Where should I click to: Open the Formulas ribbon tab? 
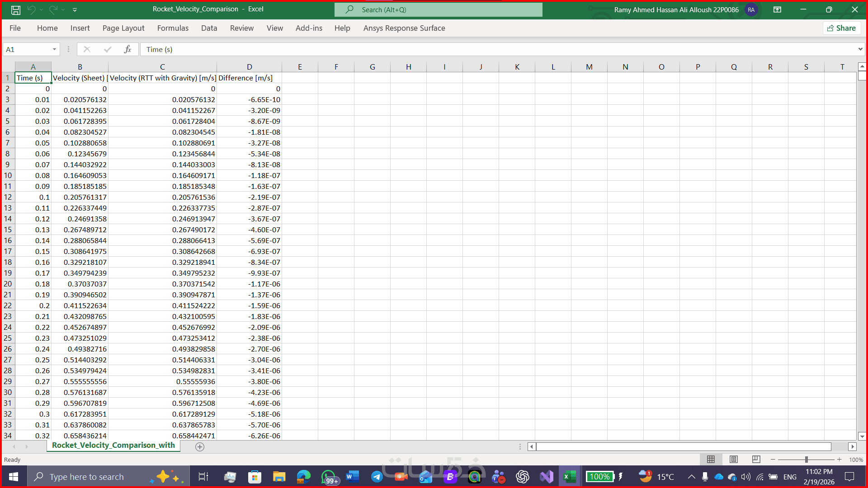pyautogui.click(x=173, y=28)
